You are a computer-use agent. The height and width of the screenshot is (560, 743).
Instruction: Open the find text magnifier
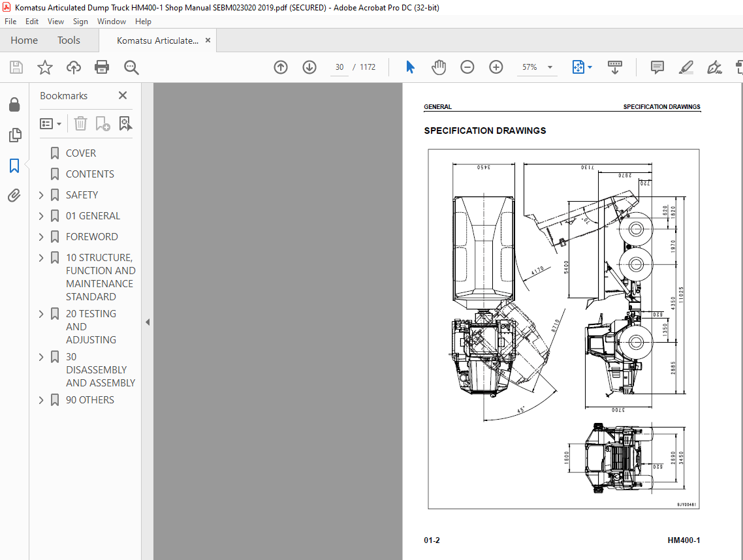[131, 67]
